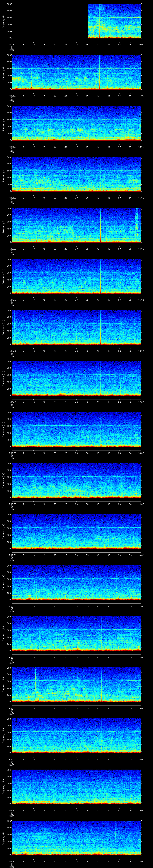Click the '12:00' end time label

141,147
